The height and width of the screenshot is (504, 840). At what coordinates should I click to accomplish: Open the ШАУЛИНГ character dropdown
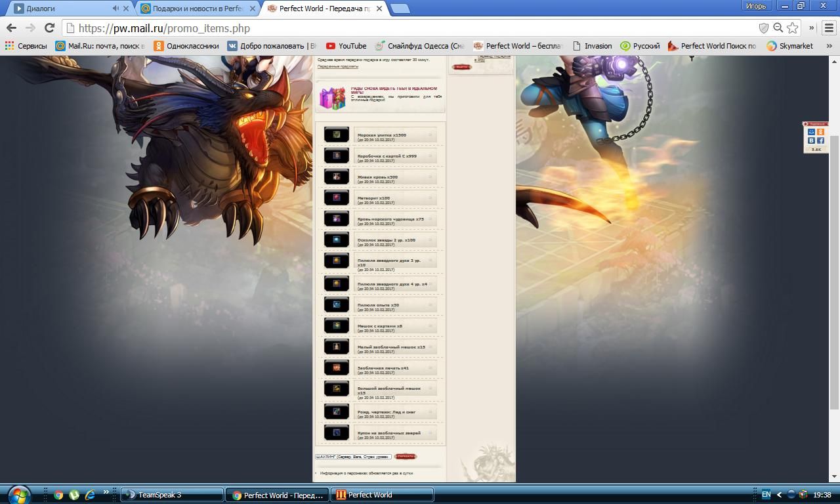tap(353, 457)
